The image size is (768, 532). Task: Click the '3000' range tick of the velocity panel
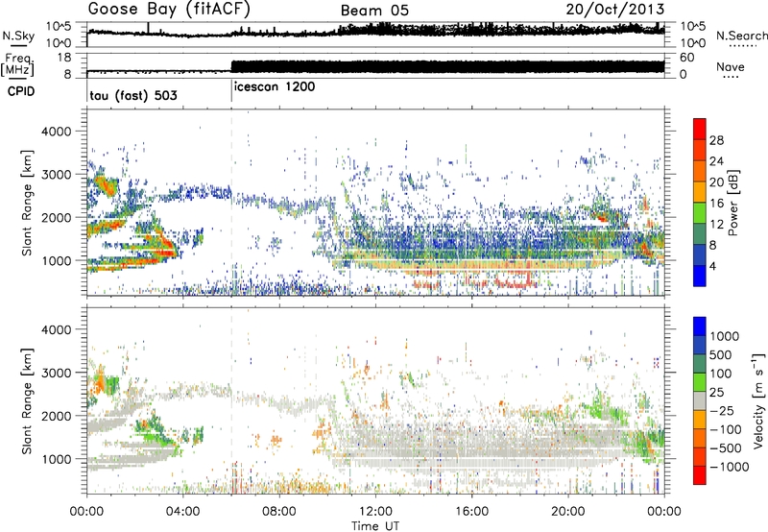[57, 373]
